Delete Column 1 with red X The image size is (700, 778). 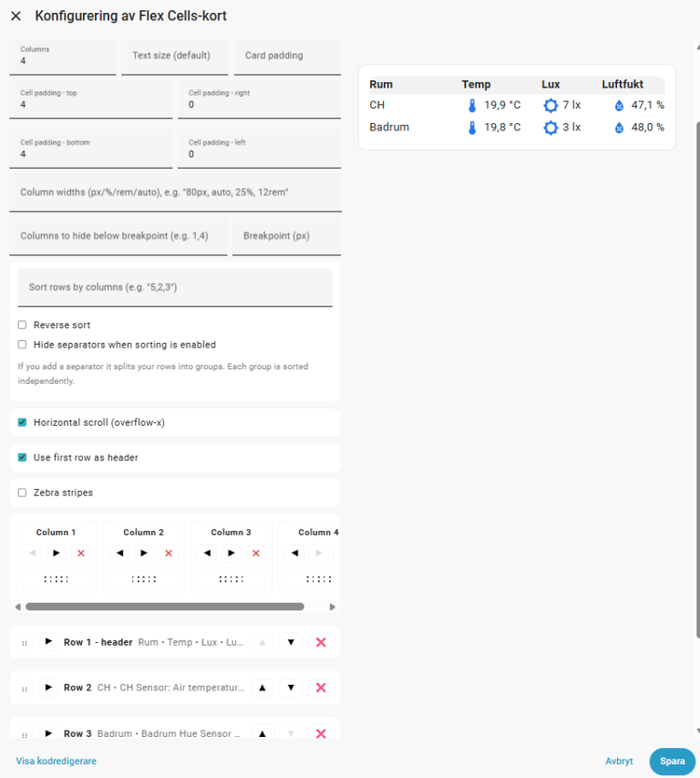pos(81,554)
